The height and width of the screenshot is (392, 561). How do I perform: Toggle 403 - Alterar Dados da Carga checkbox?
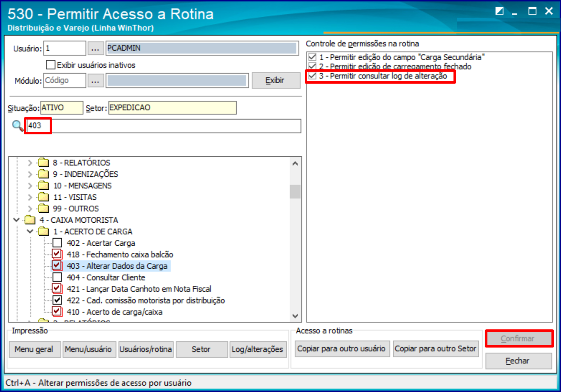pos(57,266)
